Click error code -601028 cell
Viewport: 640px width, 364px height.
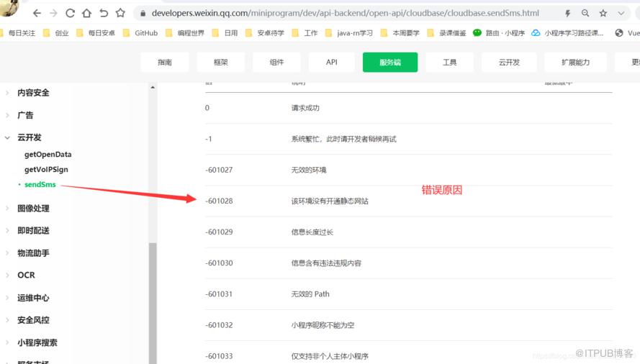tap(219, 201)
